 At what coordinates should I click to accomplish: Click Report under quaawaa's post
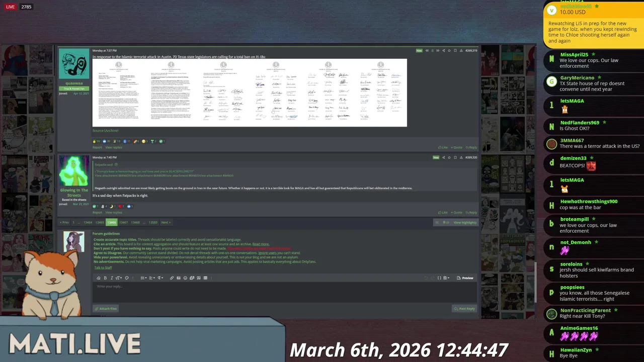click(x=97, y=147)
